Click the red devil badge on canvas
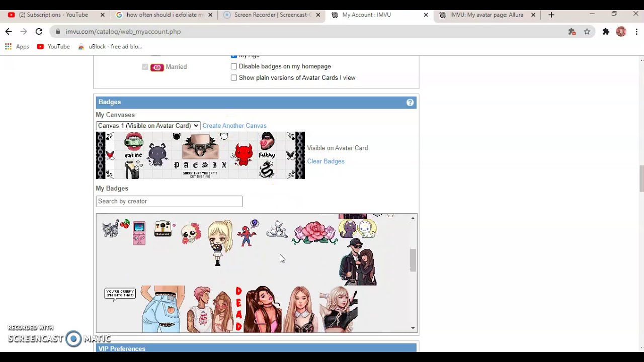Viewport: 644px width, 362px height. (244, 155)
